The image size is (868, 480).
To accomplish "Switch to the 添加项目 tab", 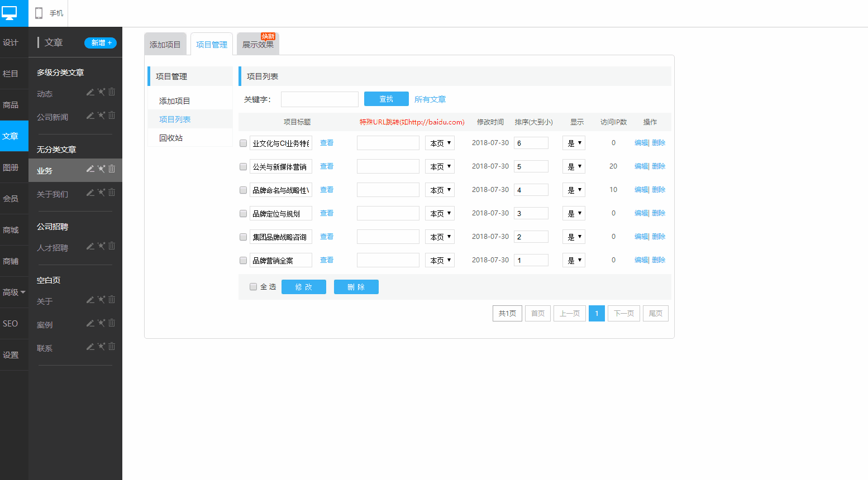I will click(x=165, y=44).
